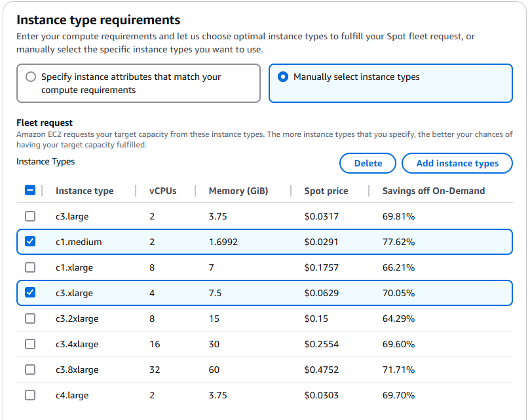Mark the c3.8xlarge instance checkbox

click(30, 370)
